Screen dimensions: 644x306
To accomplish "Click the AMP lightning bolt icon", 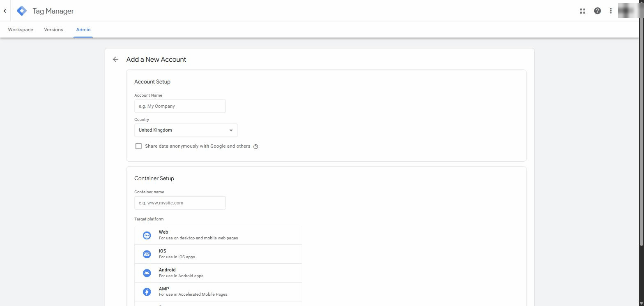I will pos(147,292).
